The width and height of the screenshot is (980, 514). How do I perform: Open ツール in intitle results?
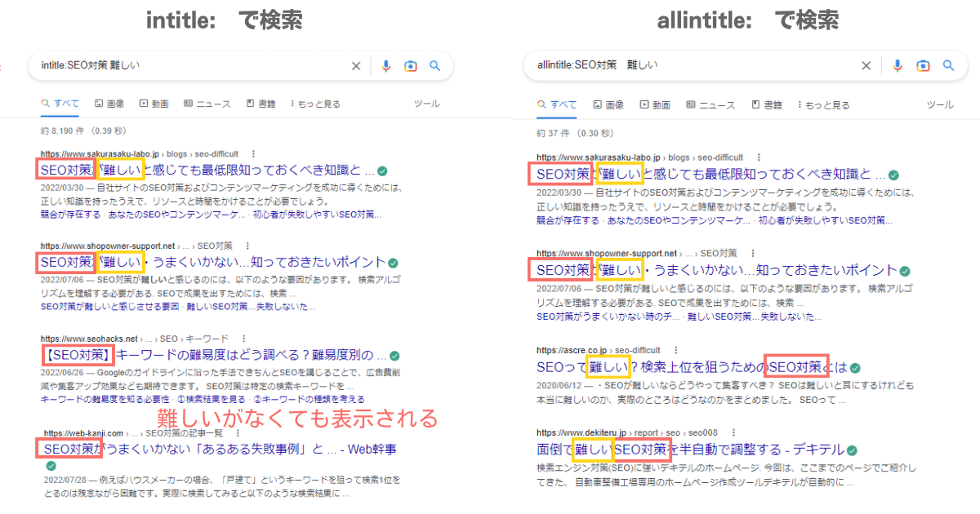click(427, 104)
